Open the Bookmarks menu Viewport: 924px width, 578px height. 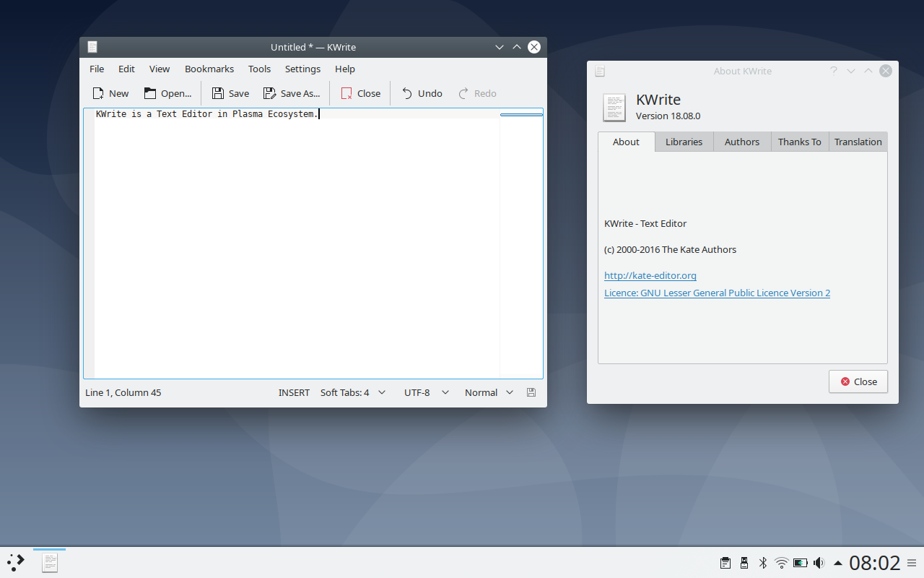[x=209, y=69]
